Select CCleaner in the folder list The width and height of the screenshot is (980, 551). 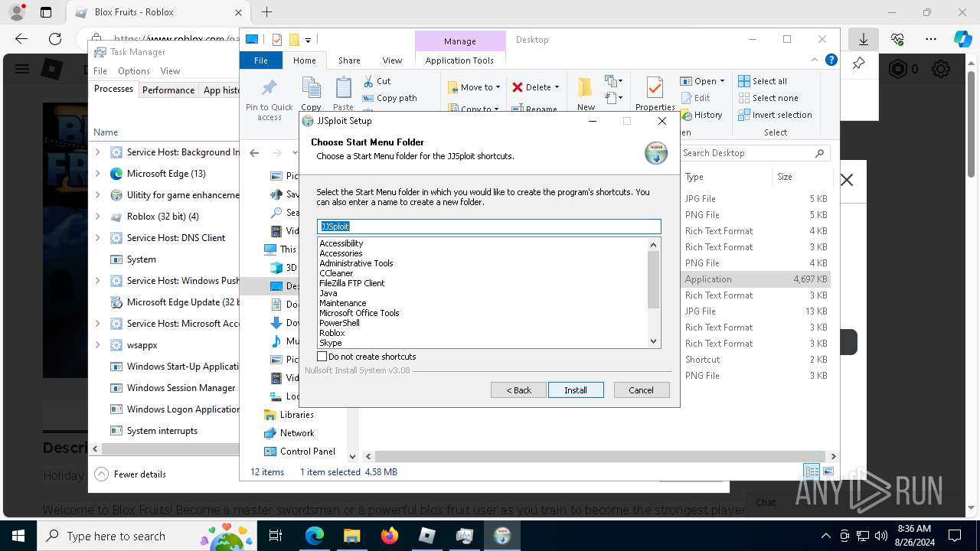[x=336, y=273]
